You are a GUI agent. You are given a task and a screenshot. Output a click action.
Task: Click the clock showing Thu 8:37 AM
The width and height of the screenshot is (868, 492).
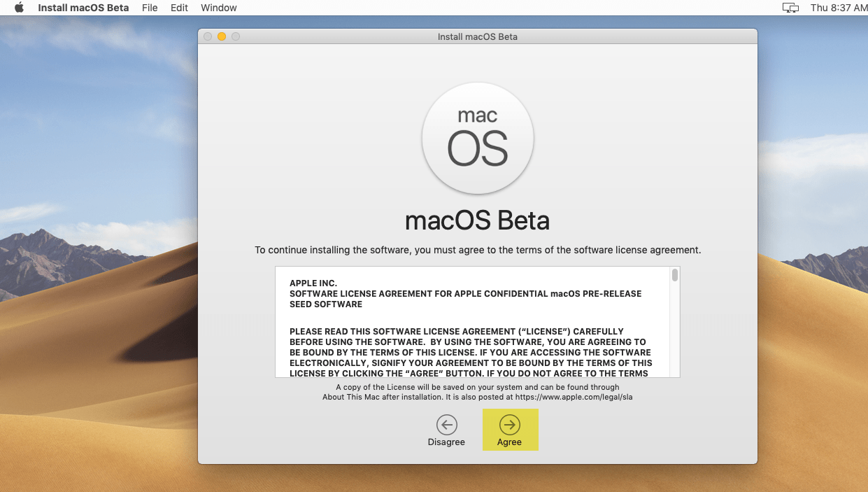click(838, 8)
